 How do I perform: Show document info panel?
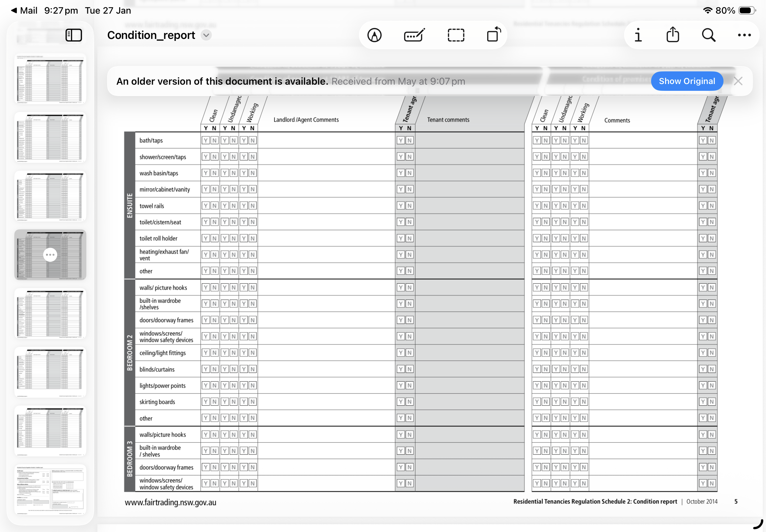pyautogui.click(x=638, y=35)
